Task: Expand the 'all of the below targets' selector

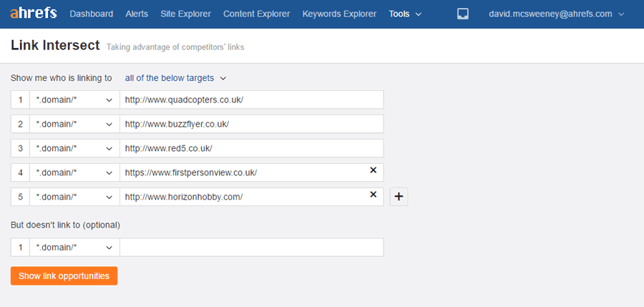Action: click(176, 78)
